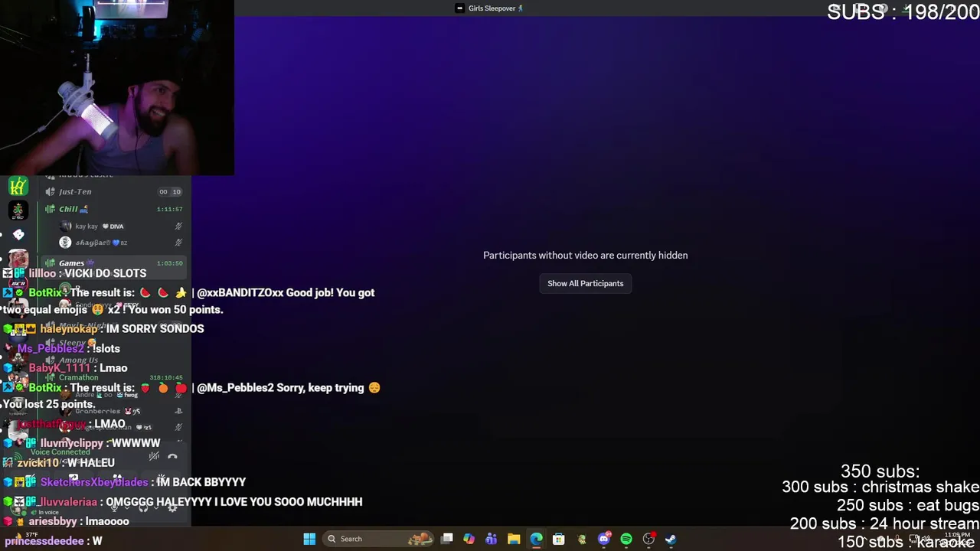Open the Chill voice channel
Screen dimensions: 980x551
(114, 209)
